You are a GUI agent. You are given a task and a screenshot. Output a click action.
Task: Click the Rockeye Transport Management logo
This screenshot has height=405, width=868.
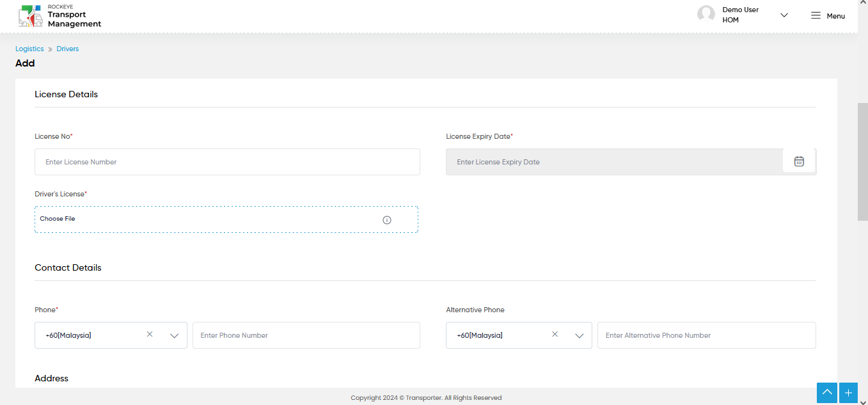59,16
